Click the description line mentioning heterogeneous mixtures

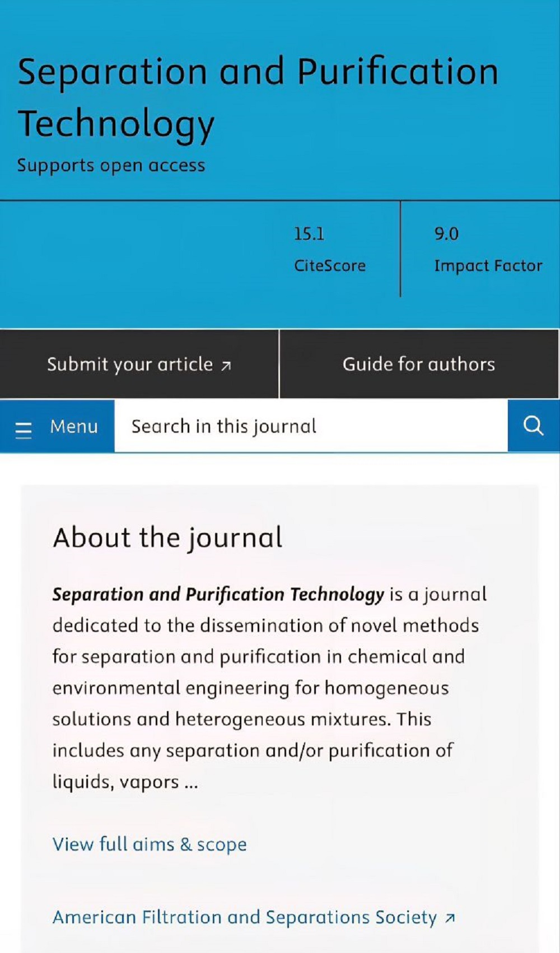click(x=242, y=719)
